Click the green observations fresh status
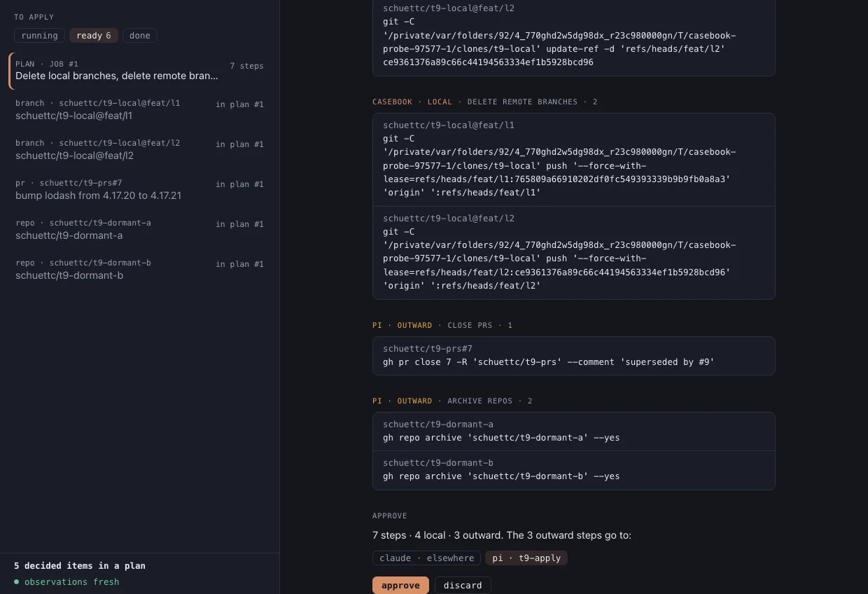The height and width of the screenshot is (594, 868). (x=66, y=582)
